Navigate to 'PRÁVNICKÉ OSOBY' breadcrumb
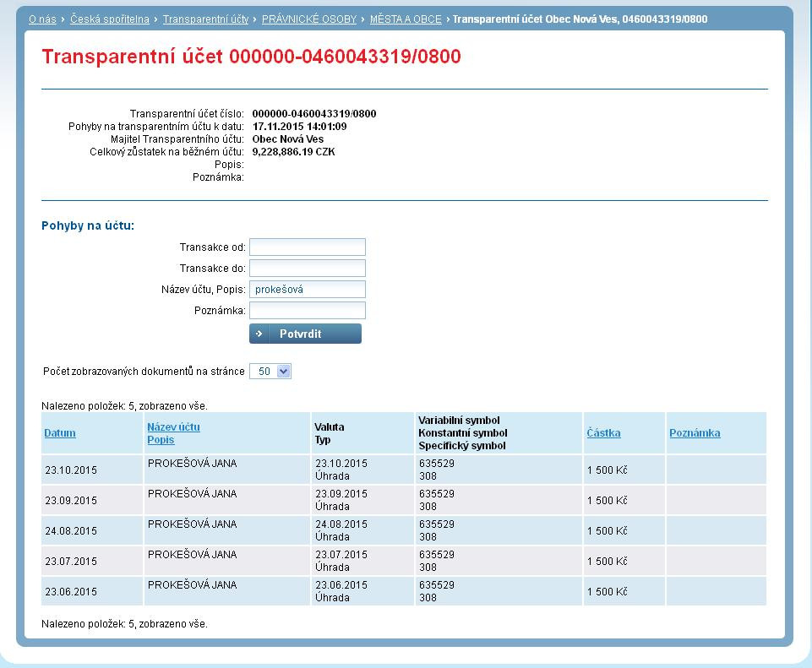Viewport: 812px width, 668px height. [308, 19]
